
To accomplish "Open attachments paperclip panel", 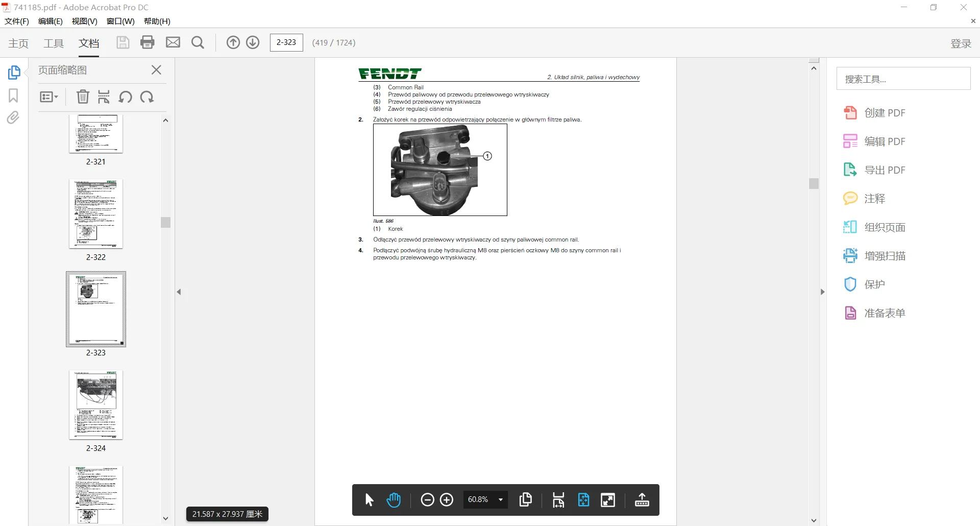I will coord(13,118).
